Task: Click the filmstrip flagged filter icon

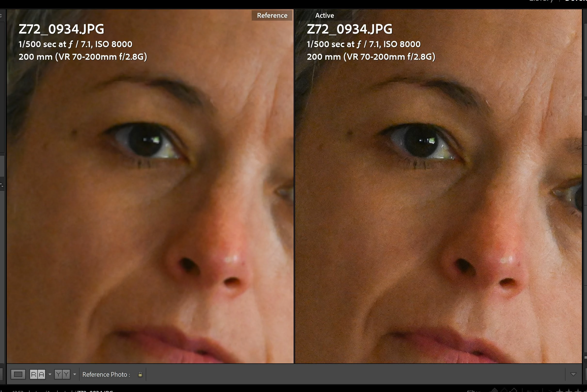Action: tap(494, 390)
